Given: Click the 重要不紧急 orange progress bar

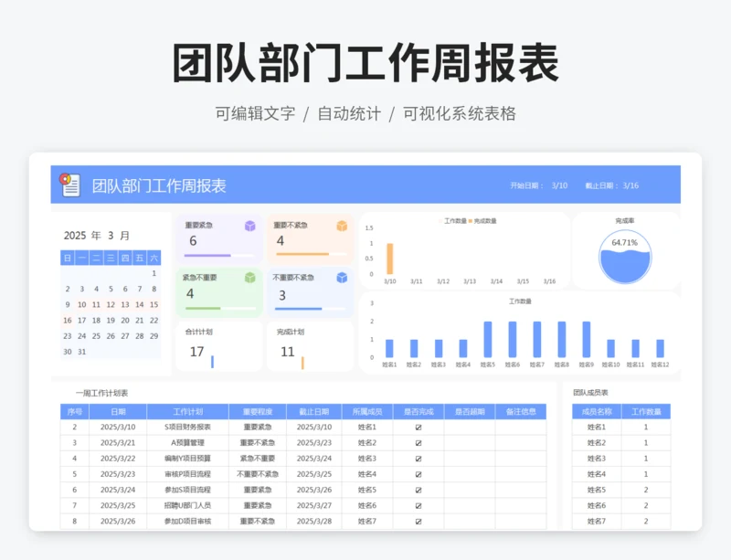Looking at the screenshot, I should 312,254.
